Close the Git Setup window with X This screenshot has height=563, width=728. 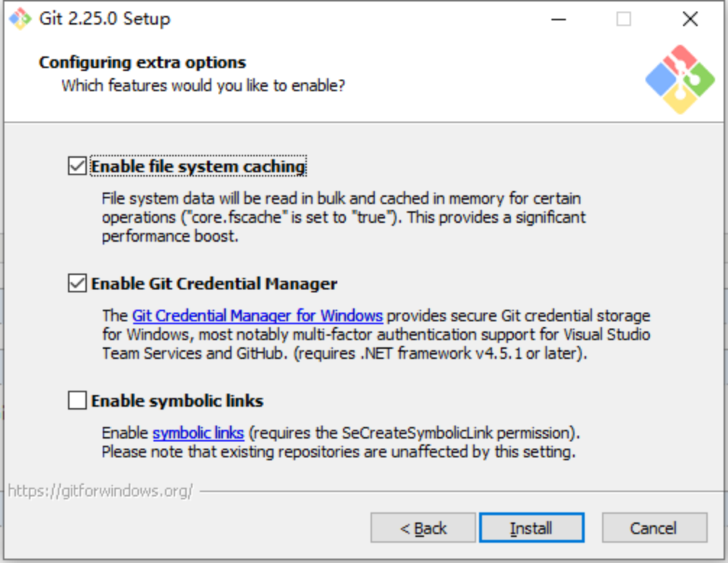[x=690, y=19]
